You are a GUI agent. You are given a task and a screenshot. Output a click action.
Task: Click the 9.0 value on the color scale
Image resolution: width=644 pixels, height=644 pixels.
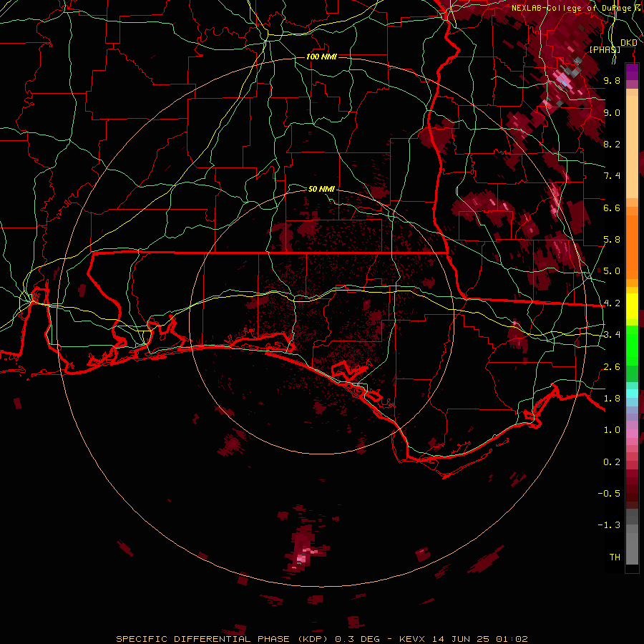pyautogui.click(x=612, y=112)
